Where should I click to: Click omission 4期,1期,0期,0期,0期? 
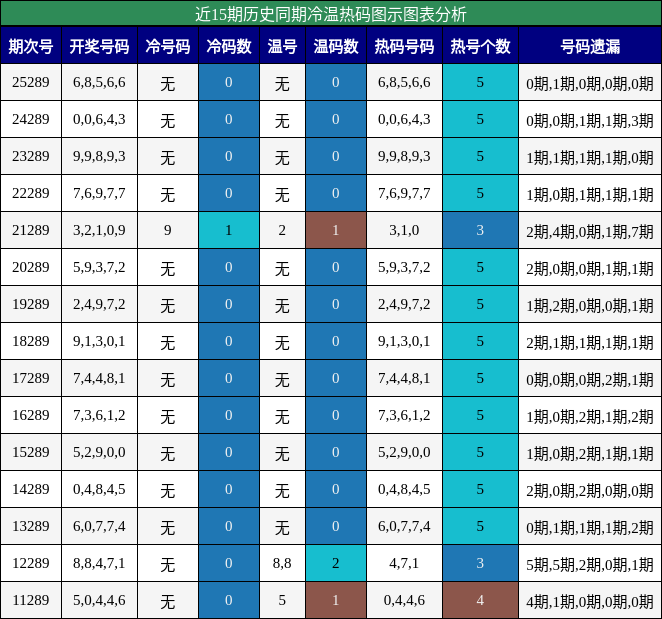590,601
